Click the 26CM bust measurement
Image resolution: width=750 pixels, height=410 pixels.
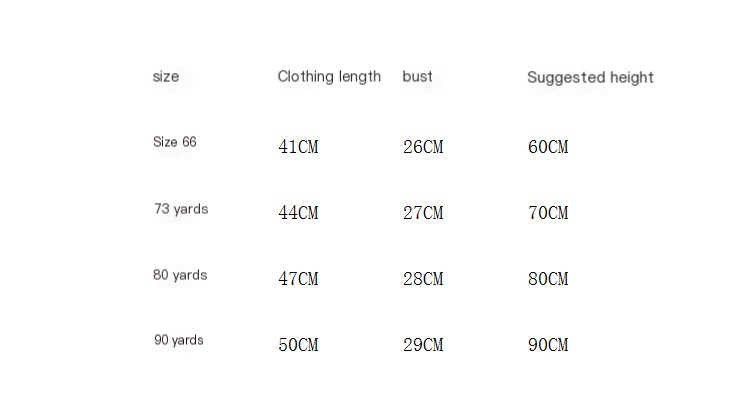point(423,147)
